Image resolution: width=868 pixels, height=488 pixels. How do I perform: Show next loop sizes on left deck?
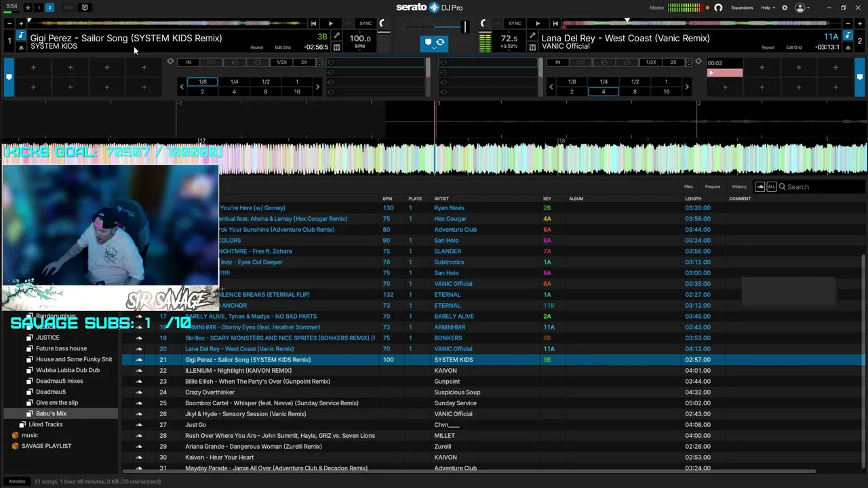coord(317,87)
